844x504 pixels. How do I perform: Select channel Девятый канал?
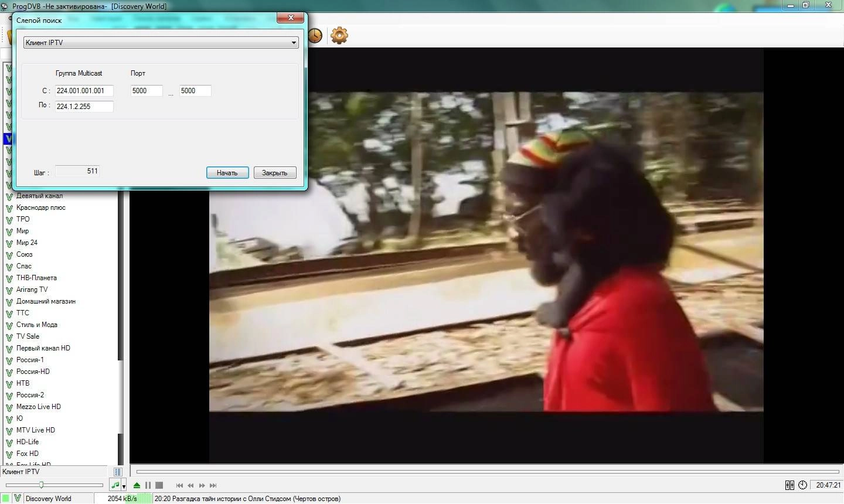pyautogui.click(x=39, y=196)
